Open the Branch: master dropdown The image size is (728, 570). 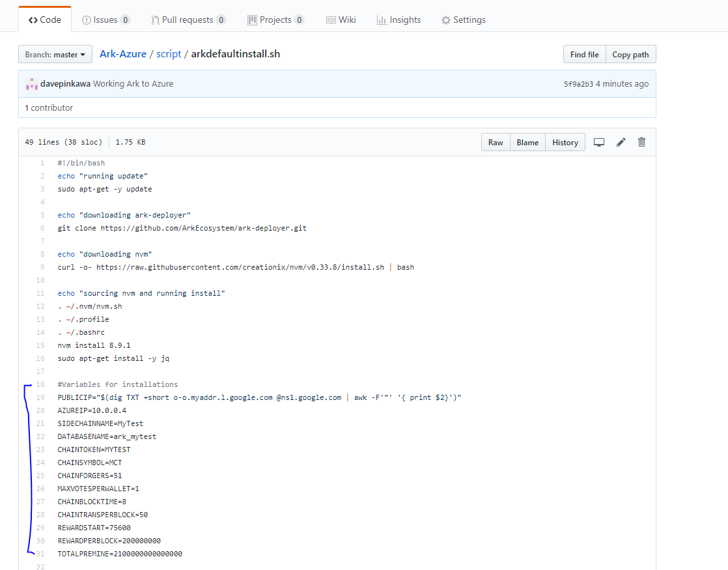55,54
